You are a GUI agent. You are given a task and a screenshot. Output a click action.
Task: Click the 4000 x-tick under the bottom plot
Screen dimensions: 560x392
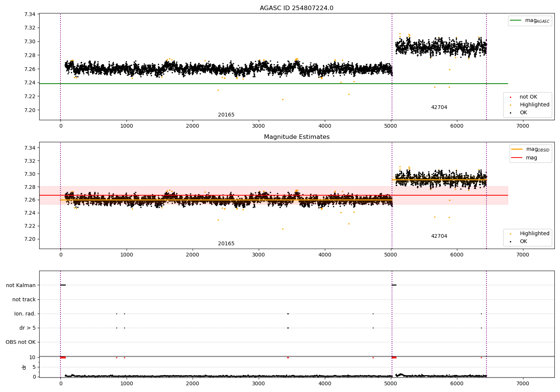[325, 383]
